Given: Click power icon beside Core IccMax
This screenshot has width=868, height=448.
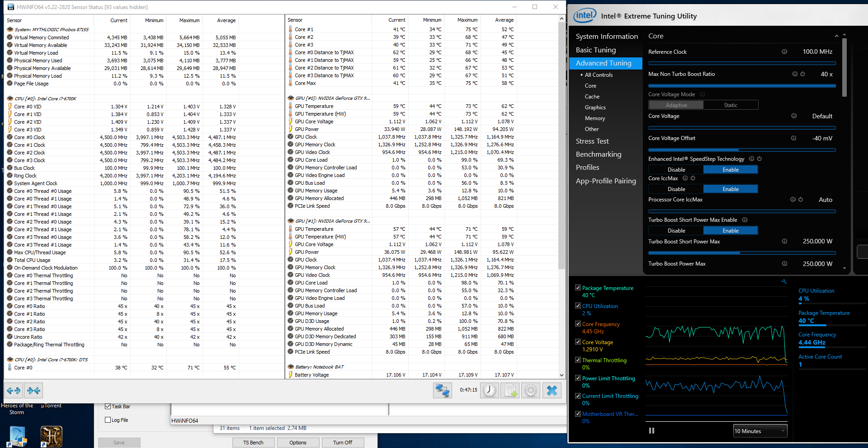Looking at the screenshot, I should tap(693, 178).
